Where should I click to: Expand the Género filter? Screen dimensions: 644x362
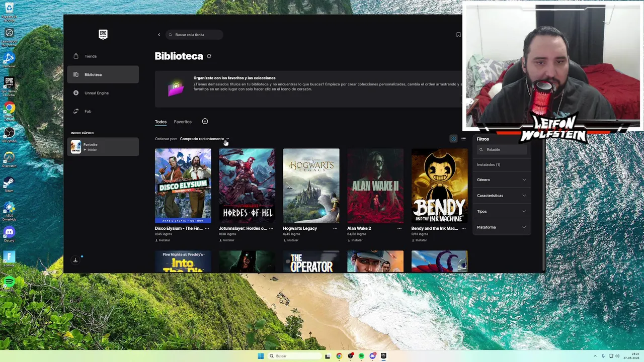coord(502,179)
